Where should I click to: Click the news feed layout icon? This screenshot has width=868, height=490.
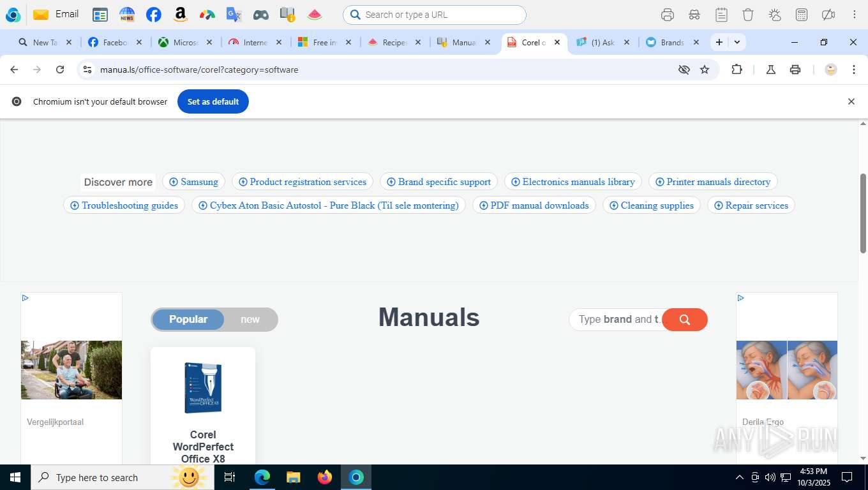coord(100,15)
